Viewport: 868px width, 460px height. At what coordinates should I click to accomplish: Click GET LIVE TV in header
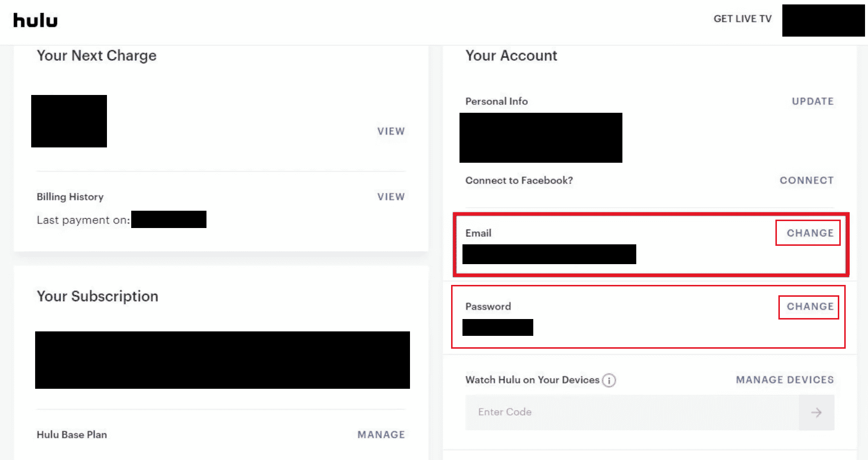pos(742,19)
